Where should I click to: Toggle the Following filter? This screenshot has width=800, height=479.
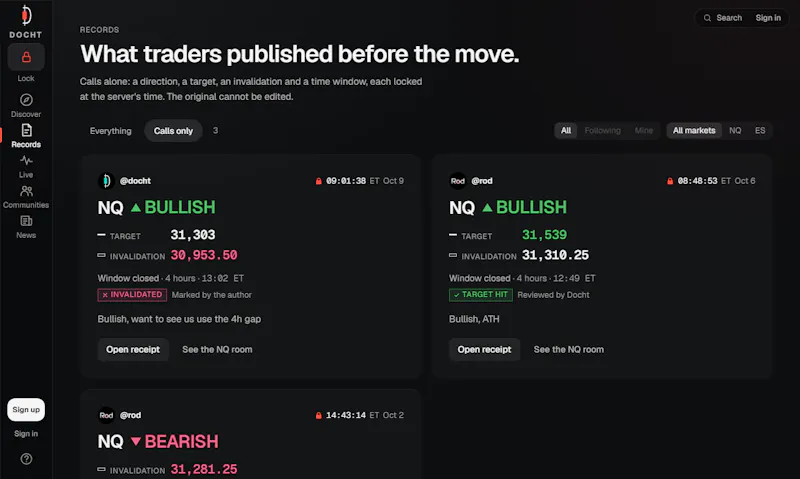click(x=603, y=131)
